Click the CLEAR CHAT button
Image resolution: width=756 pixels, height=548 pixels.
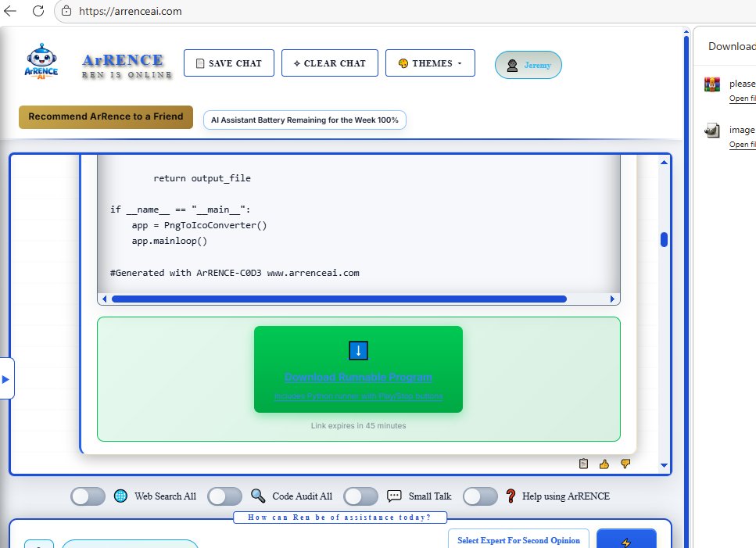pyautogui.click(x=330, y=63)
